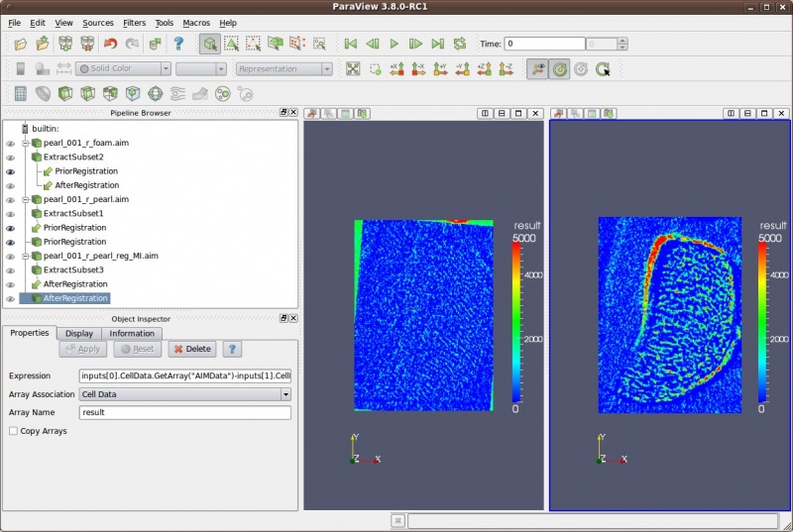Click the Redo arrow icon

[x=132, y=44]
